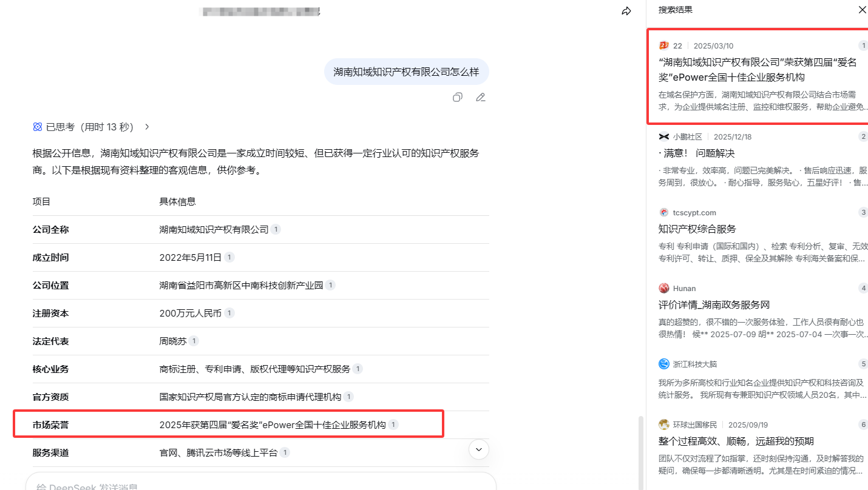Open citation badge after 周晓苏
Image resolution: width=868 pixels, height=490 pixels.
pyautogui.click(x=194, y=341)
